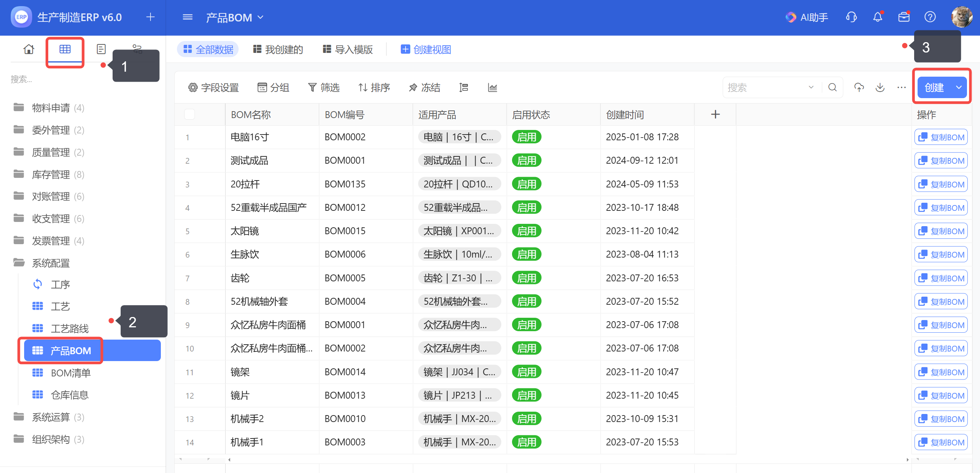This screenshot has width=980, height=473.
Task: Open the AI助手 assistant
Action: click(807, 17)
